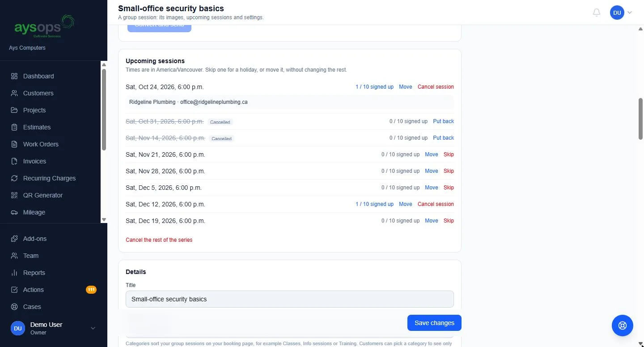The height and width of the screenshot is (347, 644).
Task: Select the Estimates clipboard icon
Action: 14,127
